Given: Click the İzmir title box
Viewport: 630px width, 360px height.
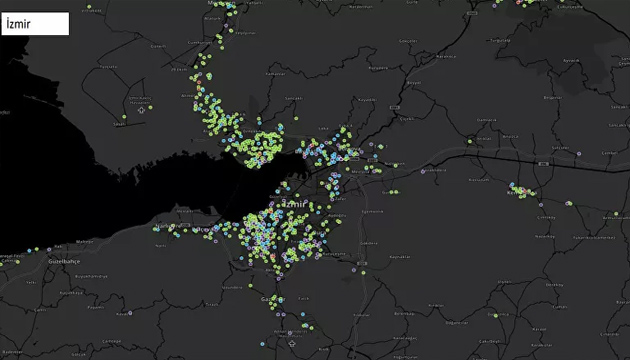Looking at the screenshot, I should [35, 24].
